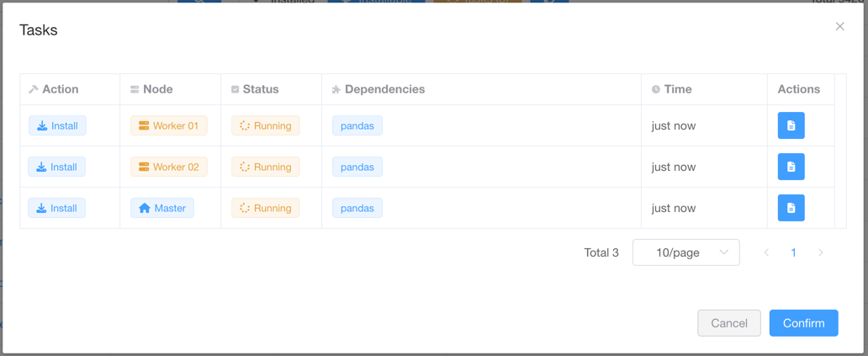Click Running status tag in Master row
Viewport: 868px width, 356px height.
[266, 208]
